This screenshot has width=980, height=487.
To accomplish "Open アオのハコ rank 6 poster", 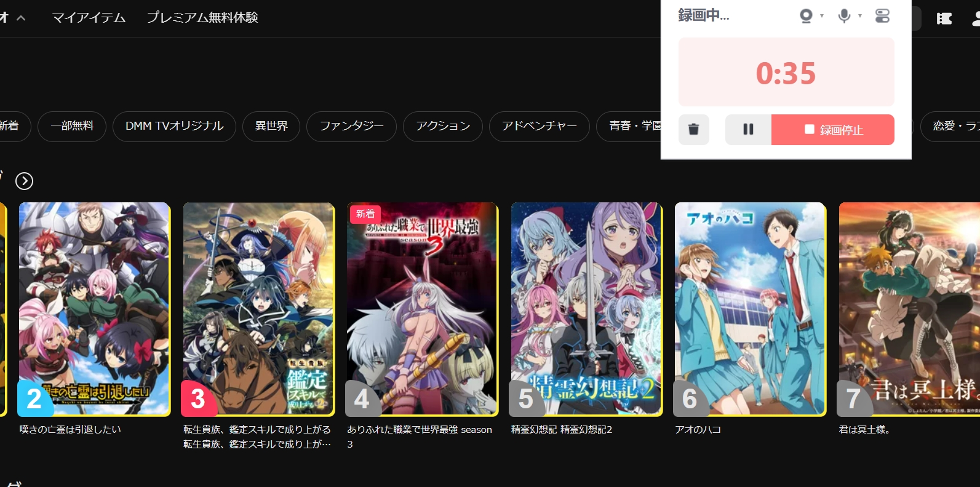I will point(751,309).
